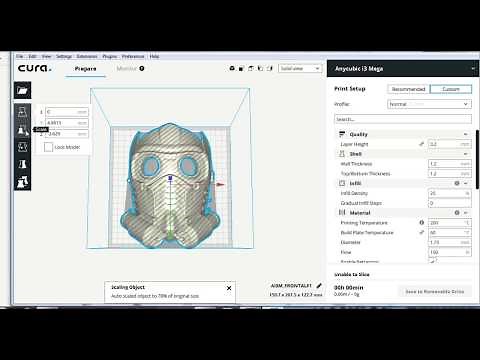The height and width of the screenshot is (360, 480).
Task: Click the gear icon on Infill section
Action: point(457,183)
